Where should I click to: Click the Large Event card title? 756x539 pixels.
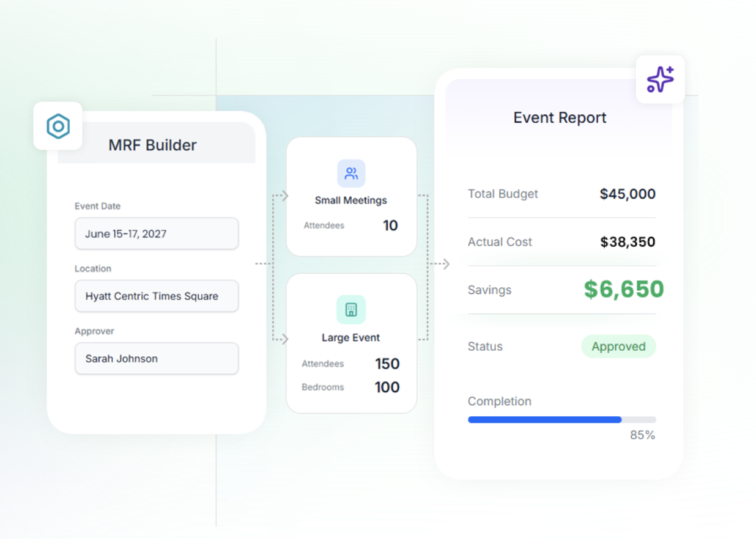click(x=351, y=337)
